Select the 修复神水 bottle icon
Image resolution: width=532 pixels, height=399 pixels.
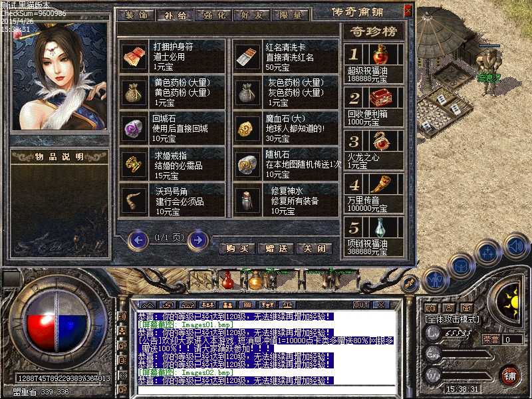click(x=247, y=201)
